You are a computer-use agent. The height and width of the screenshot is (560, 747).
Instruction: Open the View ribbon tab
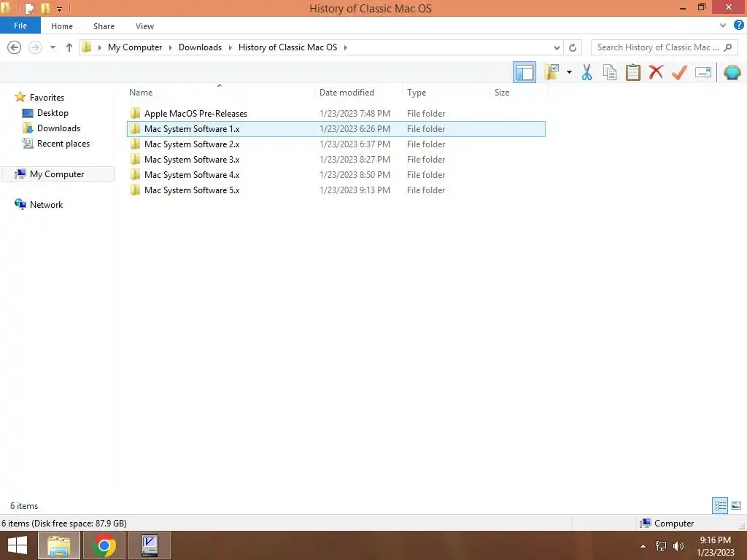tap(144, 26)
